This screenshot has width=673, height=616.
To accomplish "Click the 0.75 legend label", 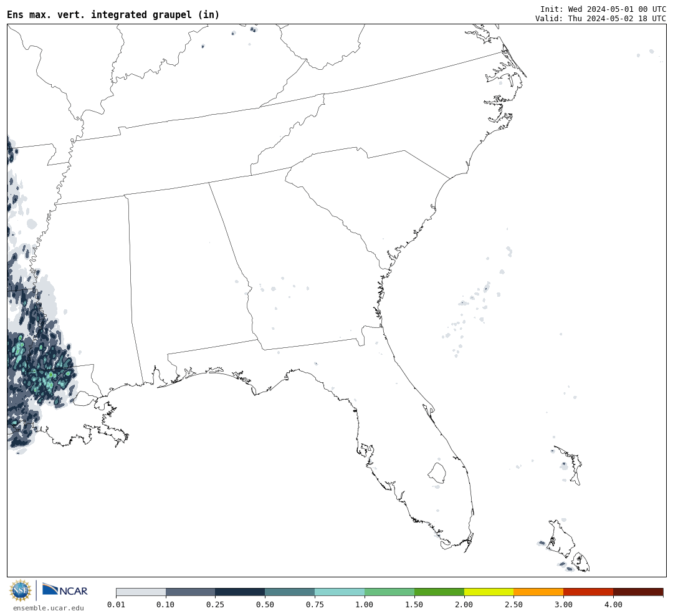I will click(x=315, y=604).
